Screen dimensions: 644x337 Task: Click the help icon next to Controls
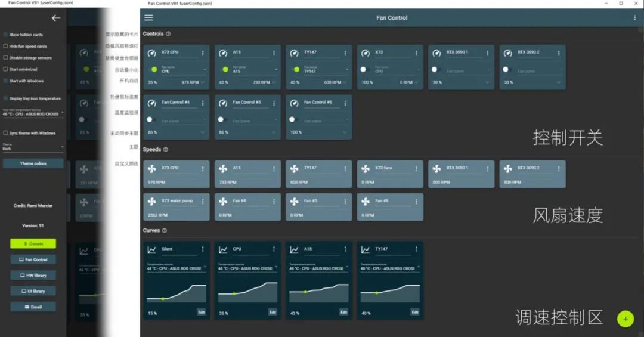click(x=168, y=34)
